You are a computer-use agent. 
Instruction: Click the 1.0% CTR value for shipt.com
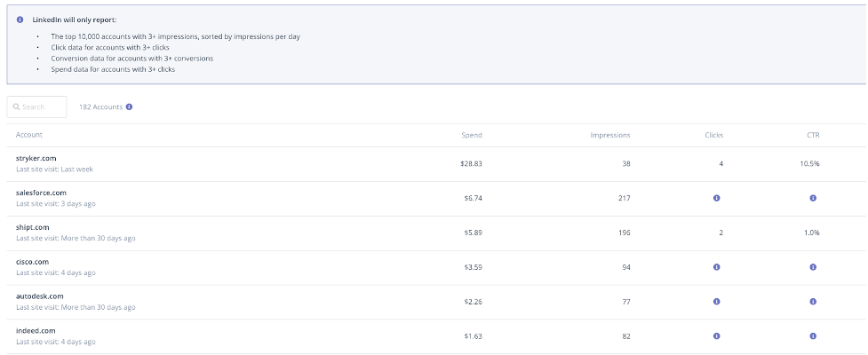click(x=812, y=233)
